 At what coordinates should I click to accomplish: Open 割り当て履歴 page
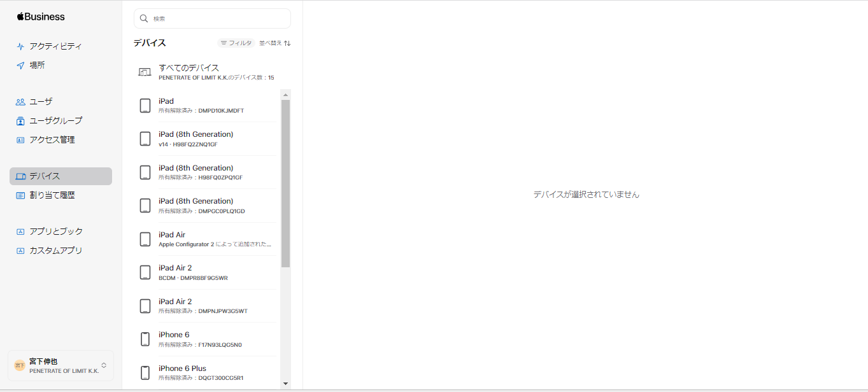tap(60, 195)
